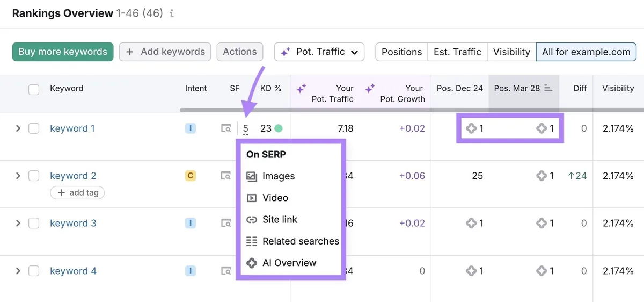The image size is (644, 302).
Task: Open SERP view icon for keyword 1
Action: (x=226, y=128)
